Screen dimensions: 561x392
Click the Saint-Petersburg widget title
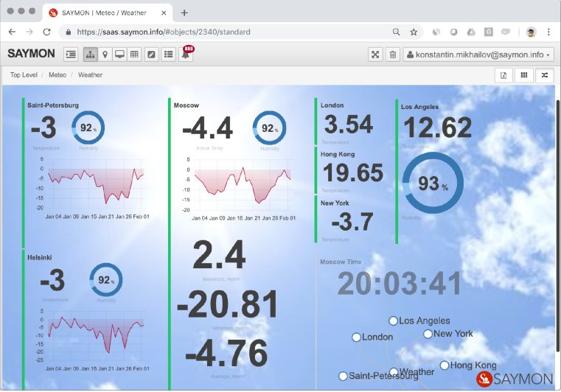point(53,105)
